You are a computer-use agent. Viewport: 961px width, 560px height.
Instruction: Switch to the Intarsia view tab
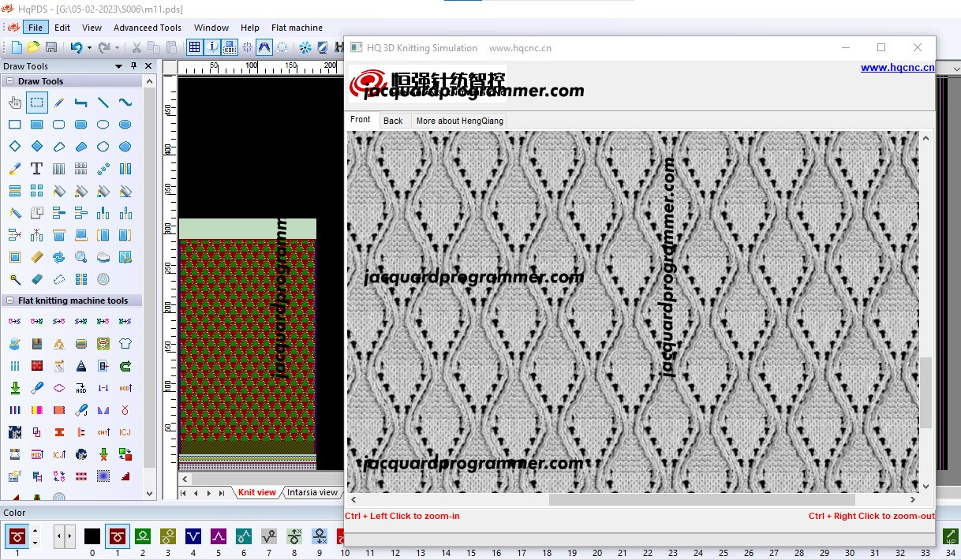tap(312, 492)
